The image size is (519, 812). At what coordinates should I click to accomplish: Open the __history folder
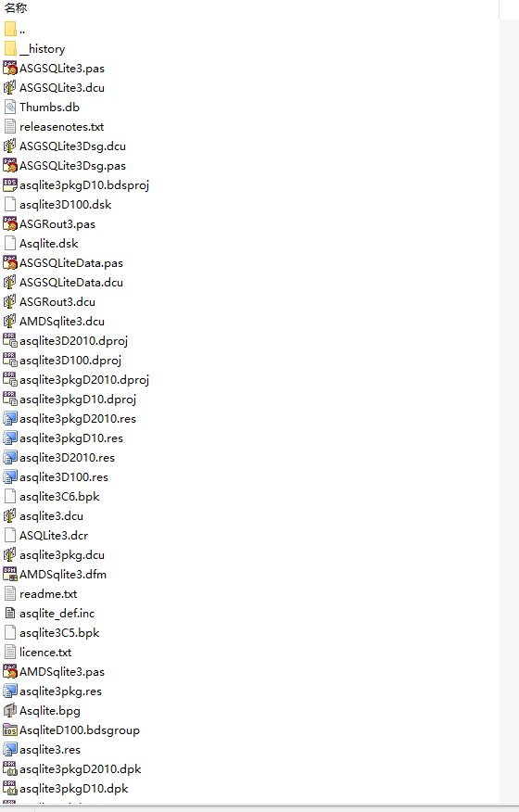point(43,49)
